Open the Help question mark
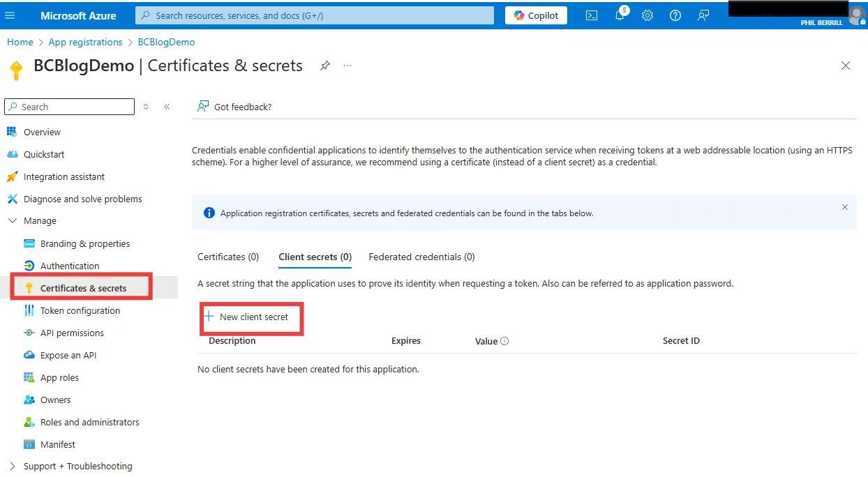This screenshot has width=868, height=477. [675, 15]
